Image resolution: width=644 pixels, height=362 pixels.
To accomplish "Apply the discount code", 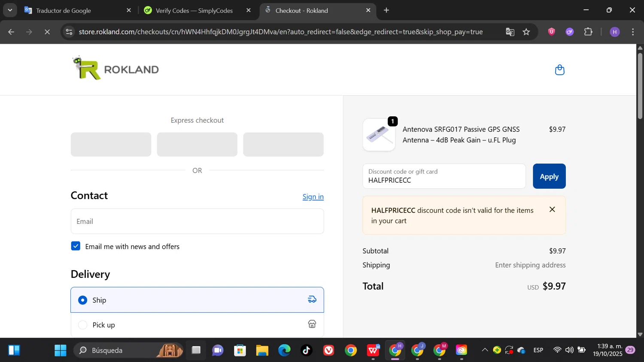I will [x=549, y=176].
